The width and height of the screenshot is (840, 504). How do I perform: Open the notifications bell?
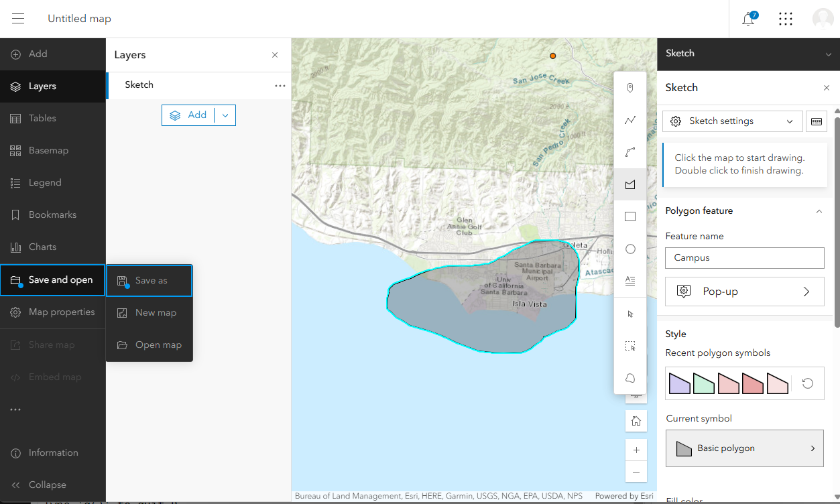[x=748, y=19]
